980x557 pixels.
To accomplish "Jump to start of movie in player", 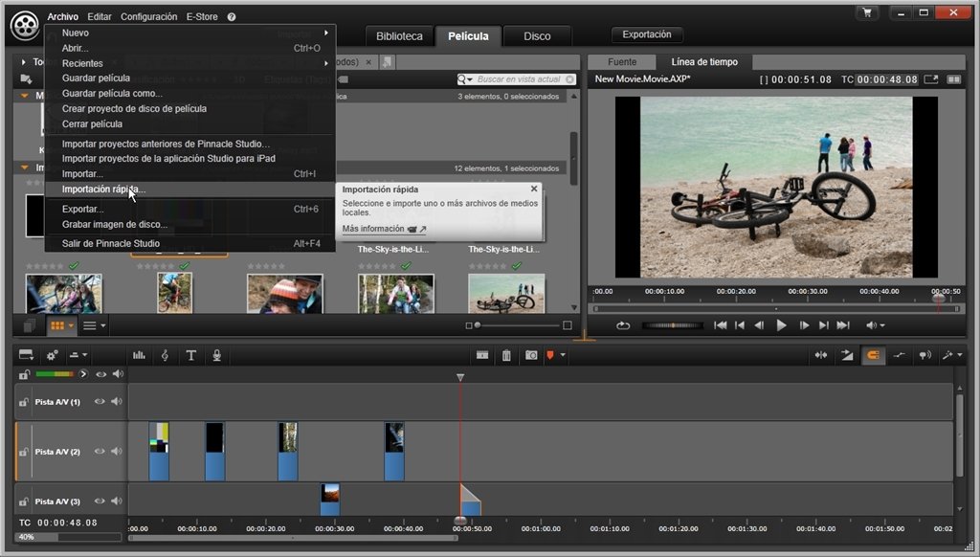I will click(720, 325).
